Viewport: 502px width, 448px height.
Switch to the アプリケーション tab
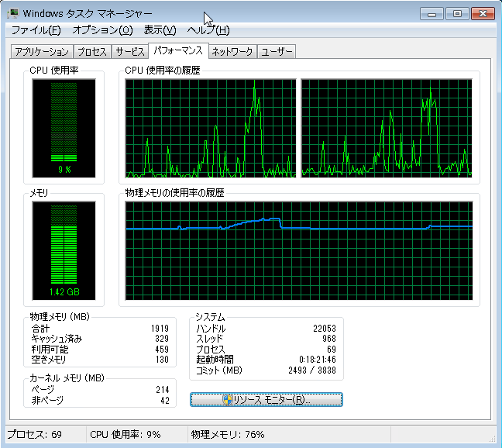(42, 52)
